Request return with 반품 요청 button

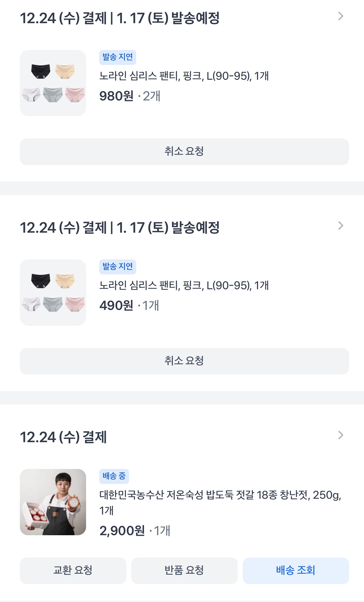coord(184,571)
